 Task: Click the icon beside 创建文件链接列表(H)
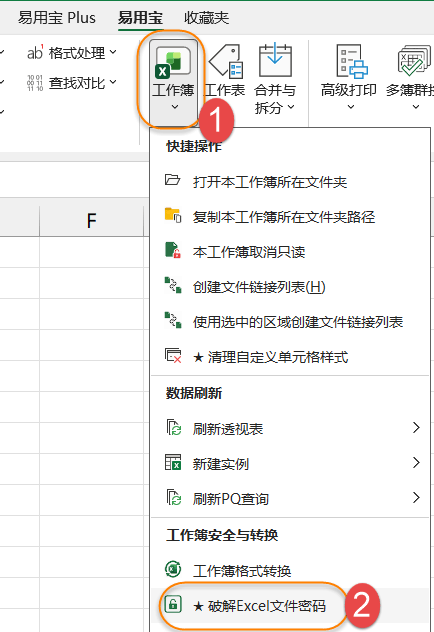click(x=173, y=285)
